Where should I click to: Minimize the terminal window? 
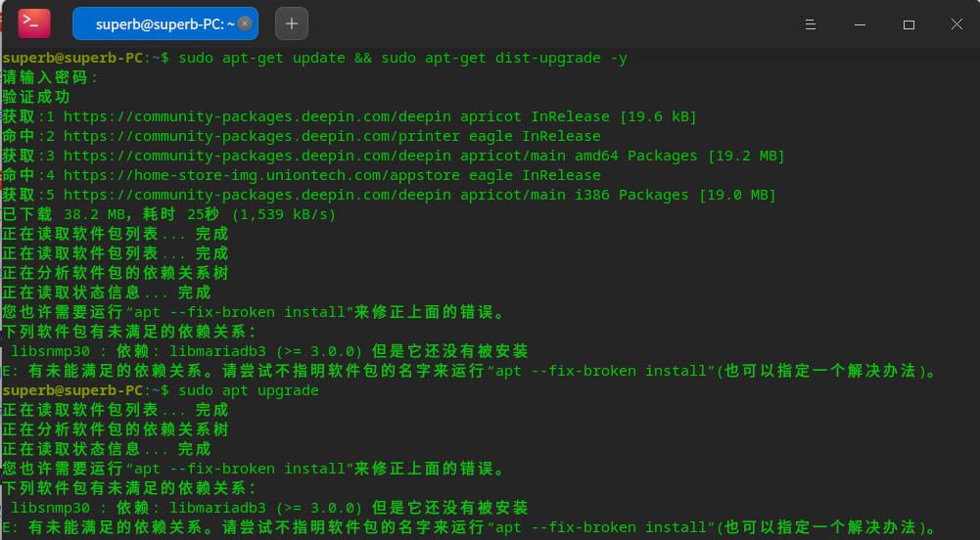[x=859, y=24]
